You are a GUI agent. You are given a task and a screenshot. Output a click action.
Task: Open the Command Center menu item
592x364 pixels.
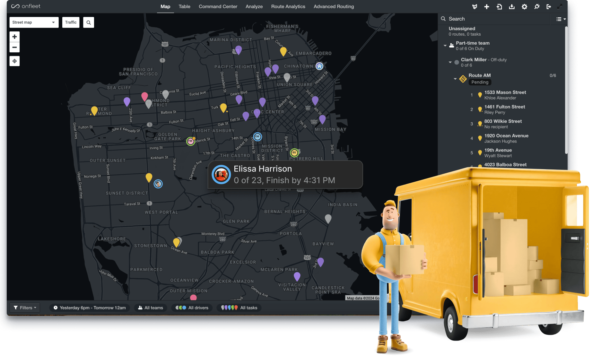[218, 6]
